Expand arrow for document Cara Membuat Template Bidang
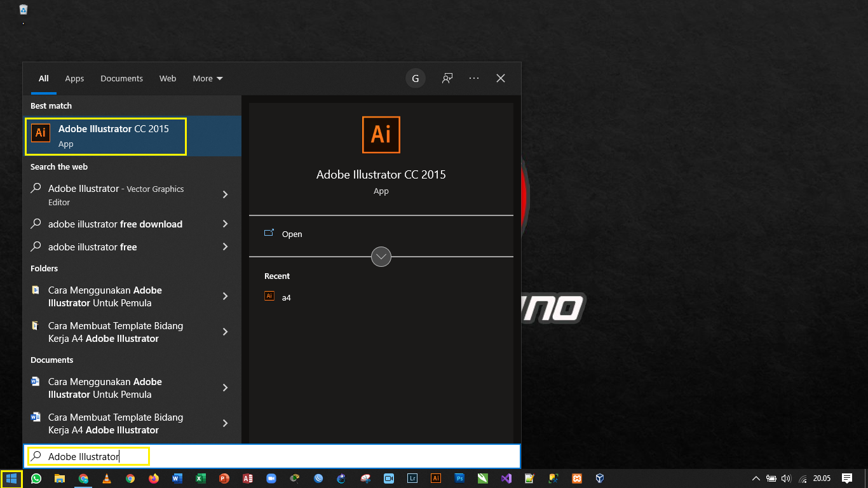The height and width of the screenshot is (488, 868). (x=225, y=423)
